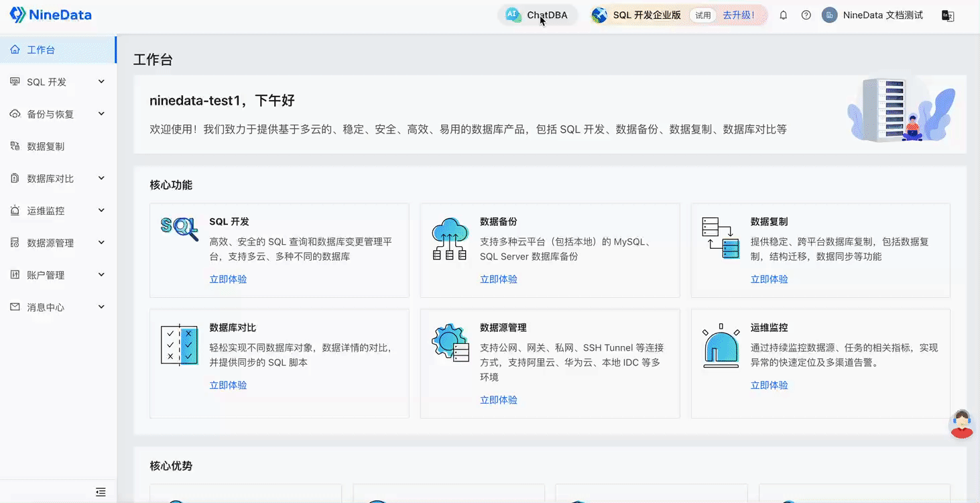Click the 工作台 page heading
The image size is (980, 503).
[153, 60]
